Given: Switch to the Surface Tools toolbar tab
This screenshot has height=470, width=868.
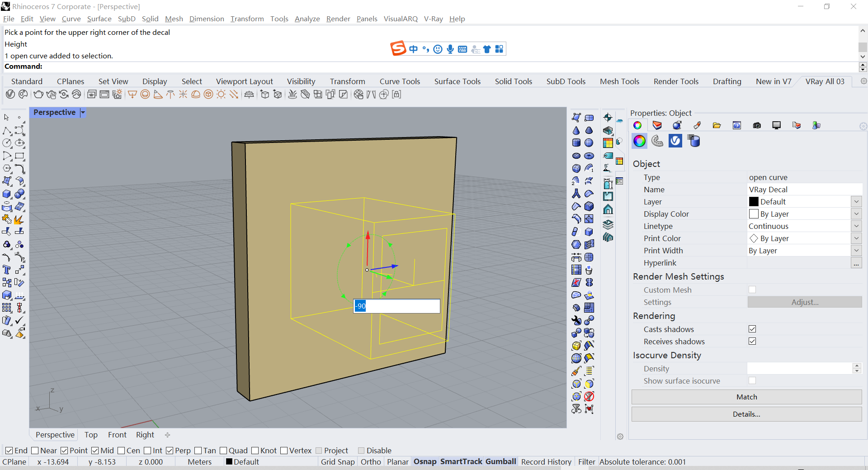Looking at the screenshot, I should pos(457,81).
